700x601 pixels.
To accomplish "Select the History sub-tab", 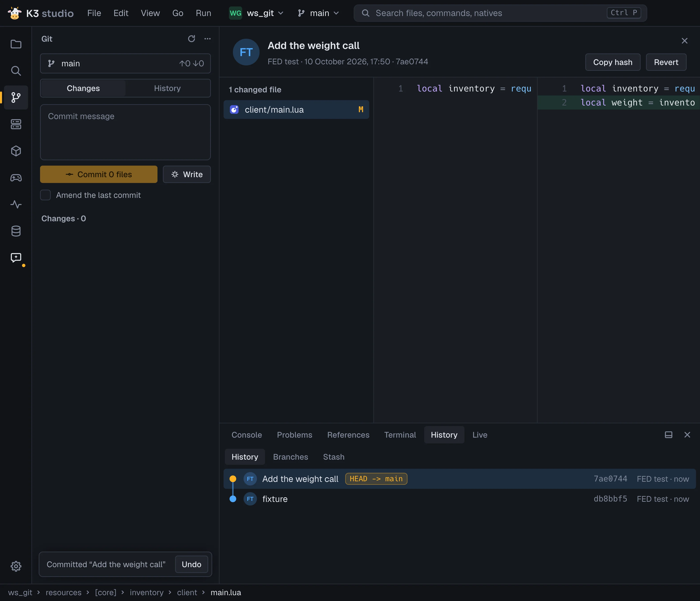I will tap(245, 457).
